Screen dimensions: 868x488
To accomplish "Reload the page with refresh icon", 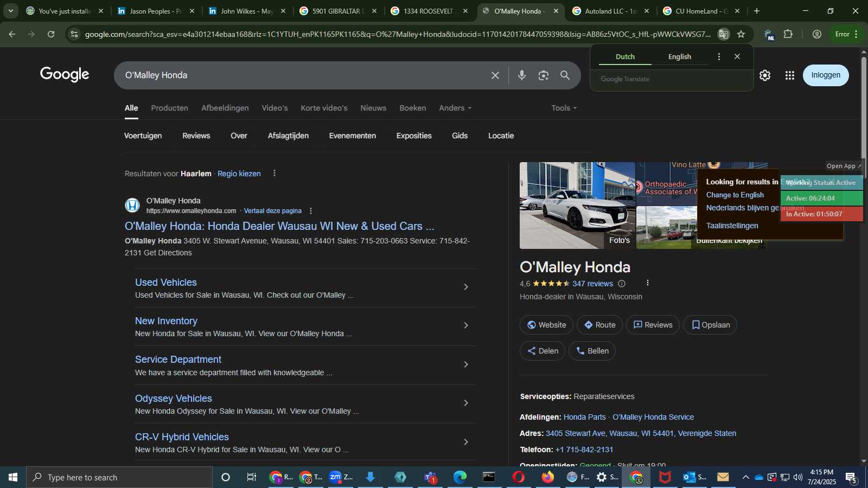I will [x=51, y=34].
